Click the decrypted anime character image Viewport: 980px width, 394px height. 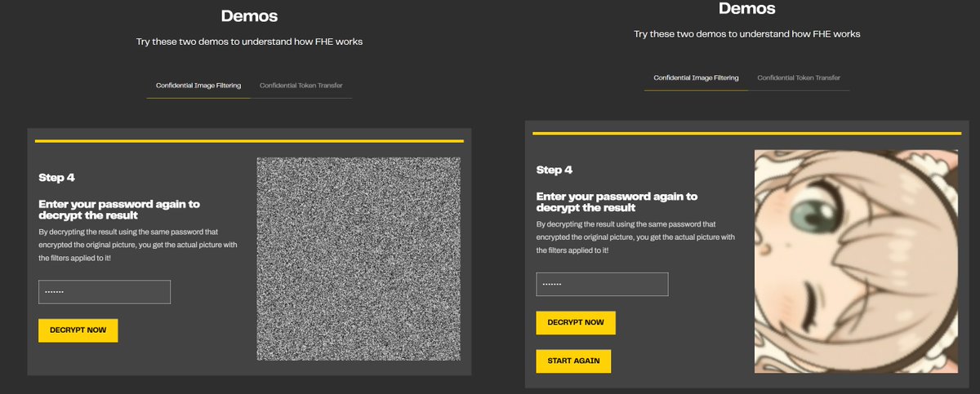[856, 262]
